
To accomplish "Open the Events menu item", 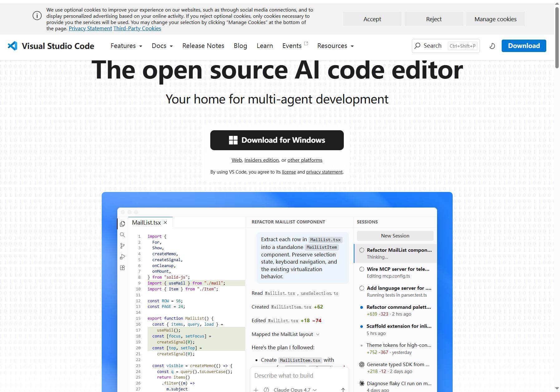I will coord(292,46).
